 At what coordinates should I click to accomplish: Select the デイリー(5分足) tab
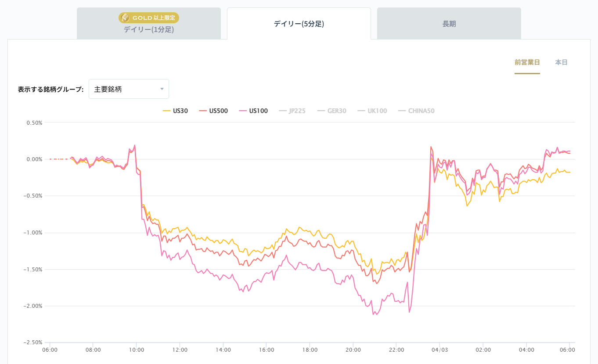click(299, 24)
